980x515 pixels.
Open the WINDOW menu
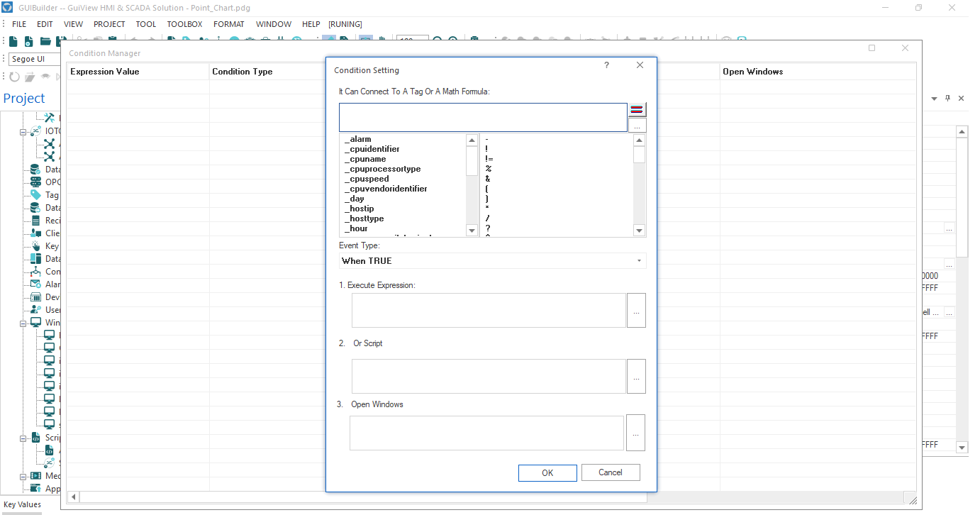click(274, 24)
